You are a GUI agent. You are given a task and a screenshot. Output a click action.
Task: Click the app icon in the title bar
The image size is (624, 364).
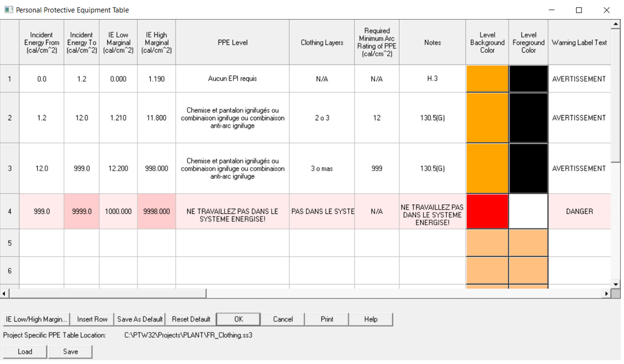8,10
